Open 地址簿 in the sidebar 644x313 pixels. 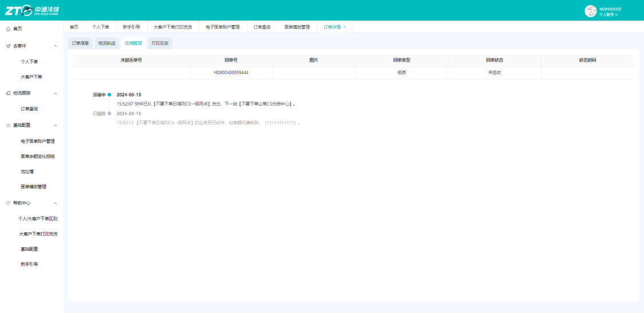tap(27, 171)
